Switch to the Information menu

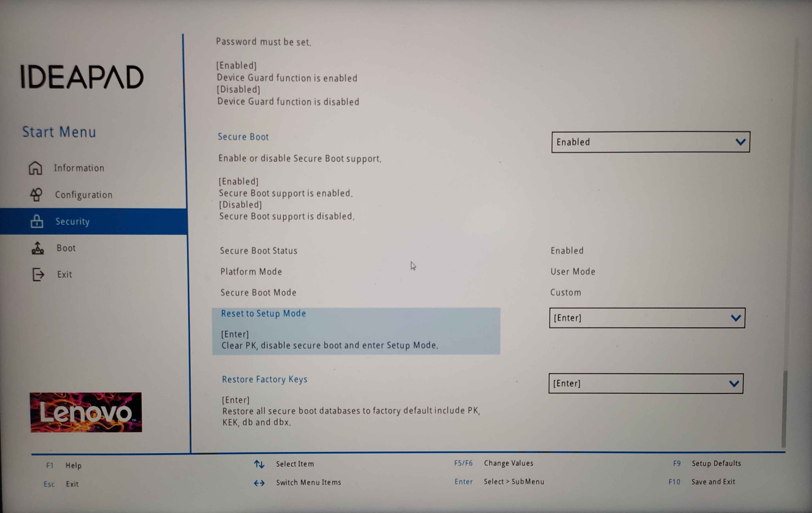coord(79,168)
